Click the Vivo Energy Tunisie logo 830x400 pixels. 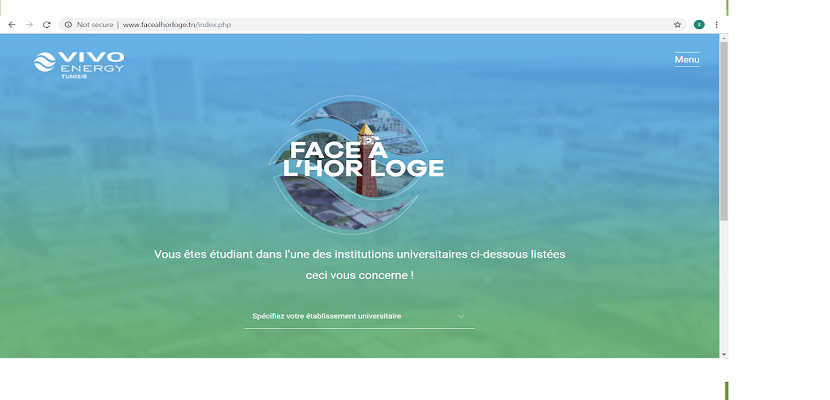pos(79,65)
